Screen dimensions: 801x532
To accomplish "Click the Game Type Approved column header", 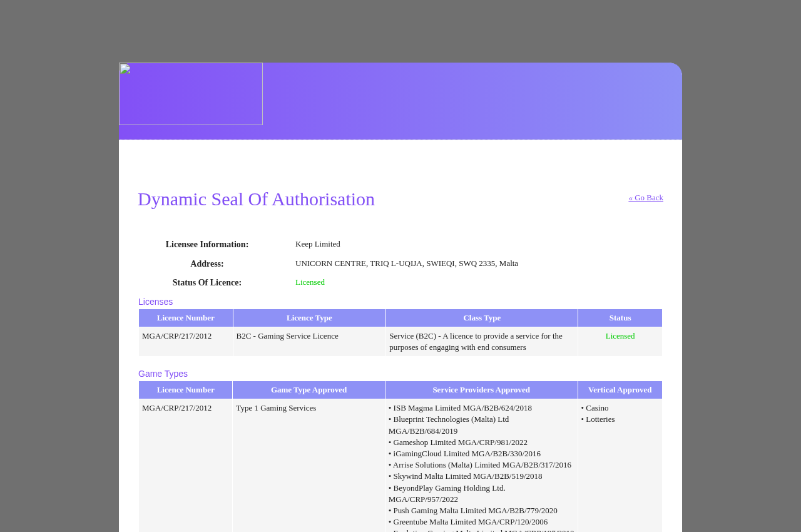I will coord(309,390).
